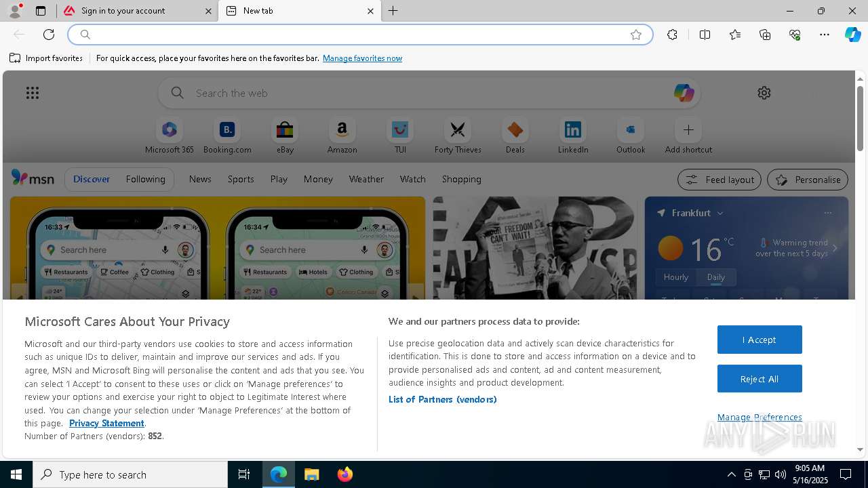Open the Favorites list icon
The height and width of the screenshot is (488, 868).
pyautogui.click(x=735, y=35)
